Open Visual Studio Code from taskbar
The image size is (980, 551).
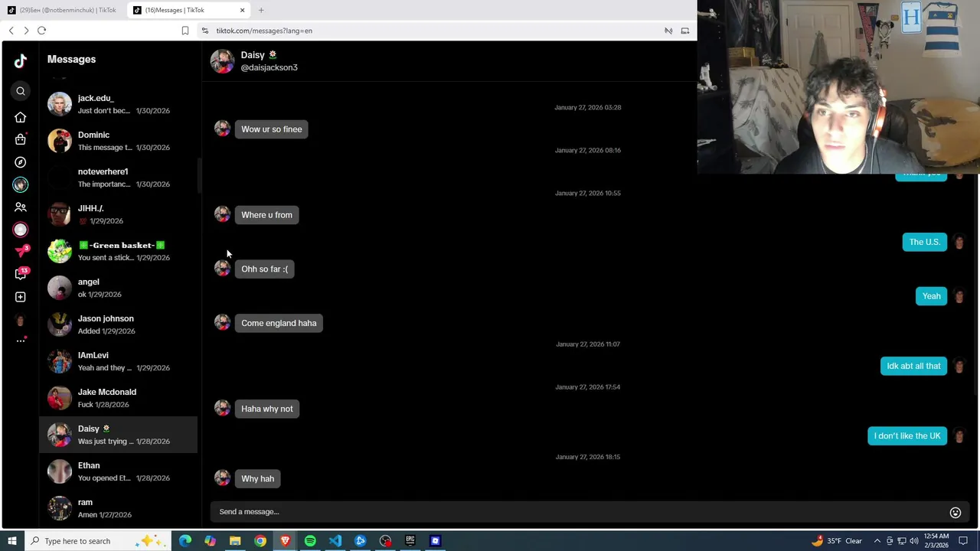[x=335, y=541]
